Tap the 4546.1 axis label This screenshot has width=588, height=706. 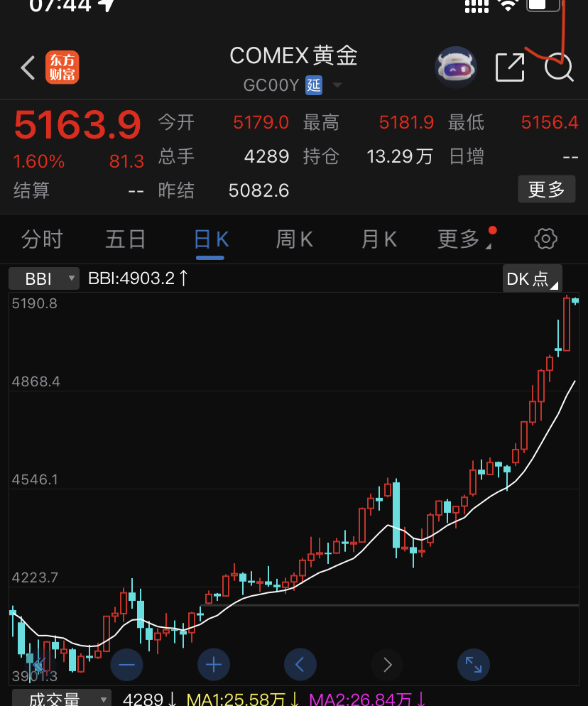[35, 479]
